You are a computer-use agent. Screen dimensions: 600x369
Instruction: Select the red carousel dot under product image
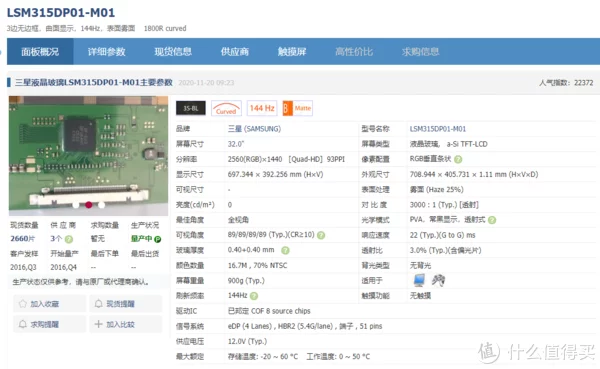coord(89,205)
